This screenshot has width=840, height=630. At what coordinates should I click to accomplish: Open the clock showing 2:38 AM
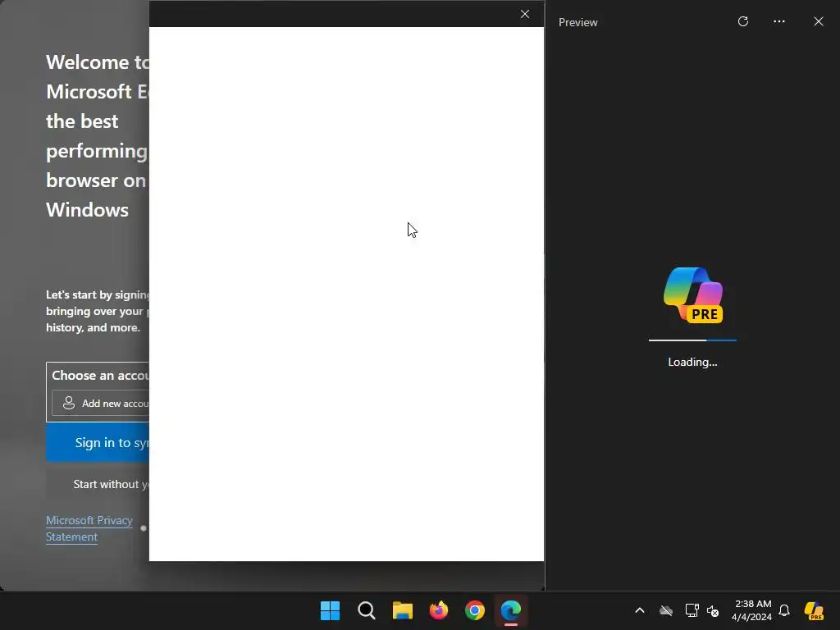(752, 610)
